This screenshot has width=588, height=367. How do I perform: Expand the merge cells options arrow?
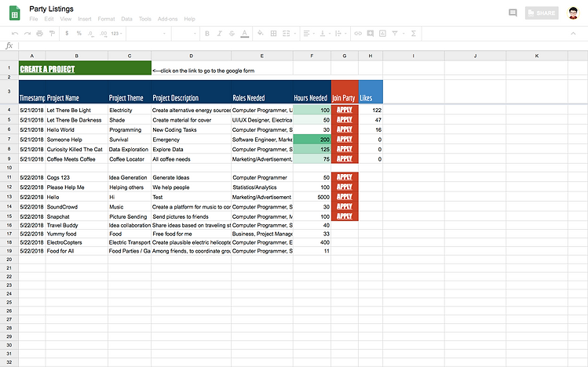[295, 34]
